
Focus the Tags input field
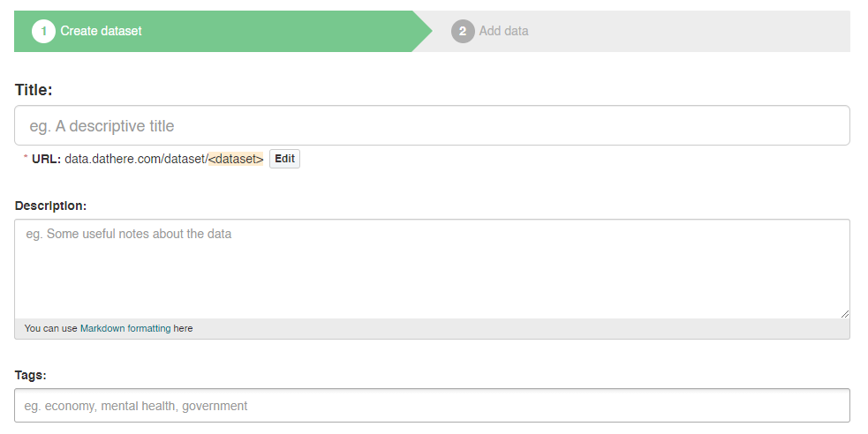point(432,406)
